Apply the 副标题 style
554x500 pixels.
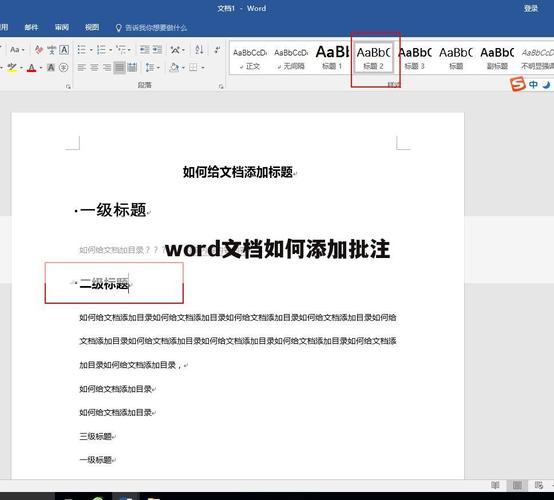tap(497, 58)
